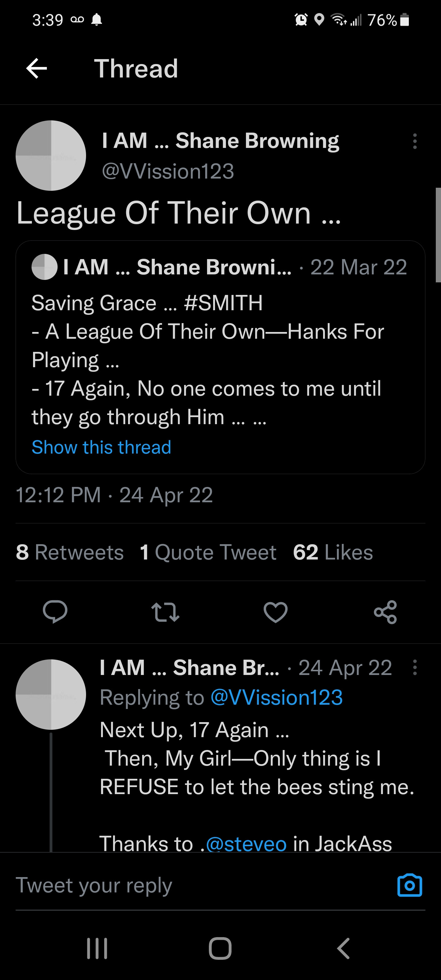The image size is (441, 980).
Task: Open the @steveo mention link
Action: point(246,843)
